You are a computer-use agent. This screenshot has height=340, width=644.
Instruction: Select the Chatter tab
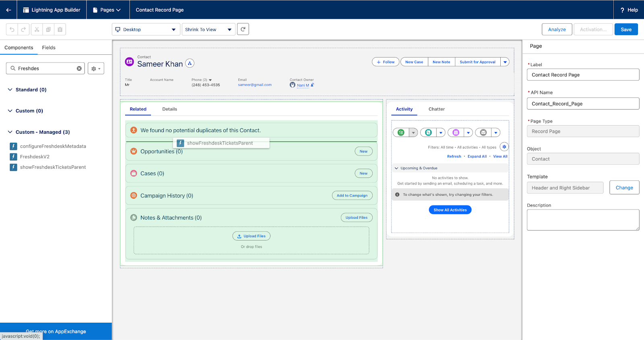point(437,109)
